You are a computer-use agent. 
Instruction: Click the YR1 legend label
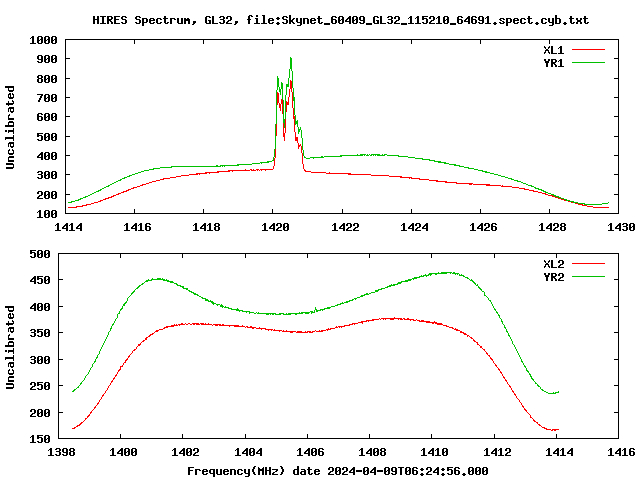click(553, 63)
